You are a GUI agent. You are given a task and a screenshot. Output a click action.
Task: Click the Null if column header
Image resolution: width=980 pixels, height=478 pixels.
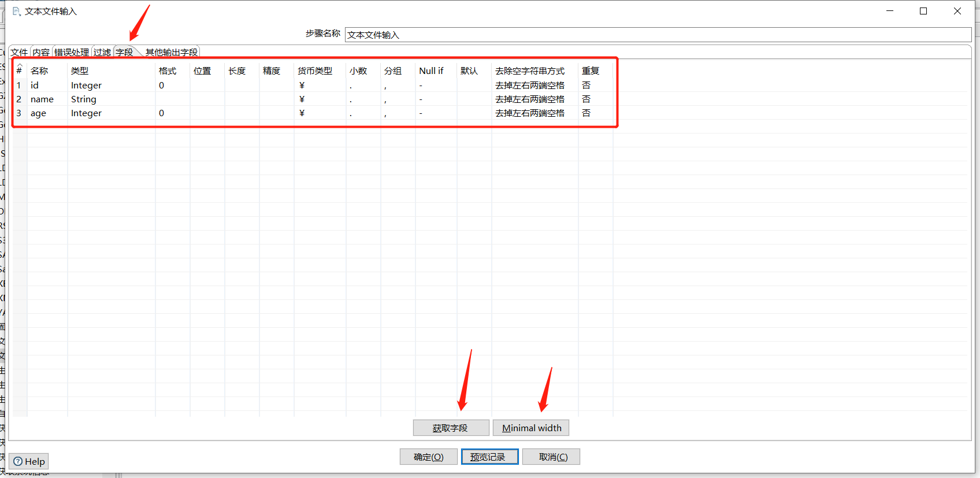[x=436, y=71]
